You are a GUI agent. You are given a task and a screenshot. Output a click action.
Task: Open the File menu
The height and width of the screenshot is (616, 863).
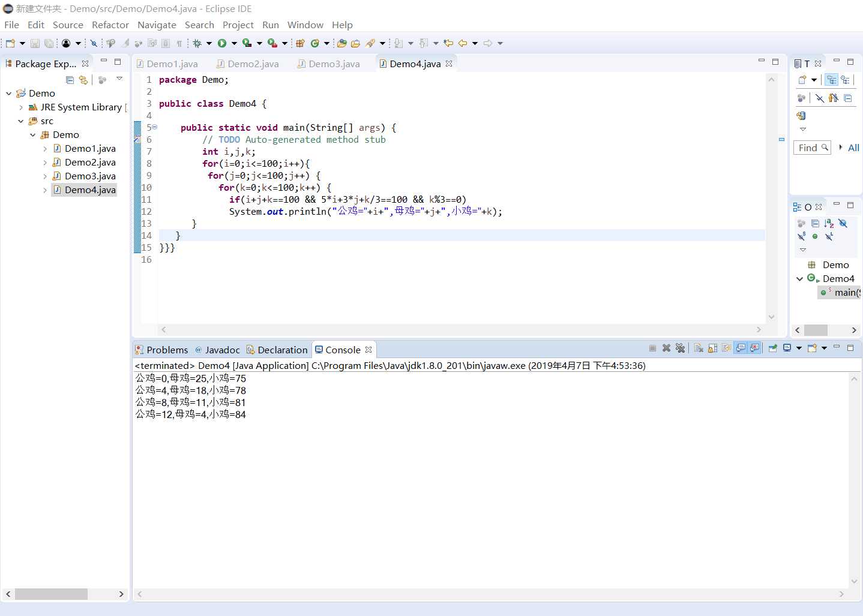coord(11,25)
